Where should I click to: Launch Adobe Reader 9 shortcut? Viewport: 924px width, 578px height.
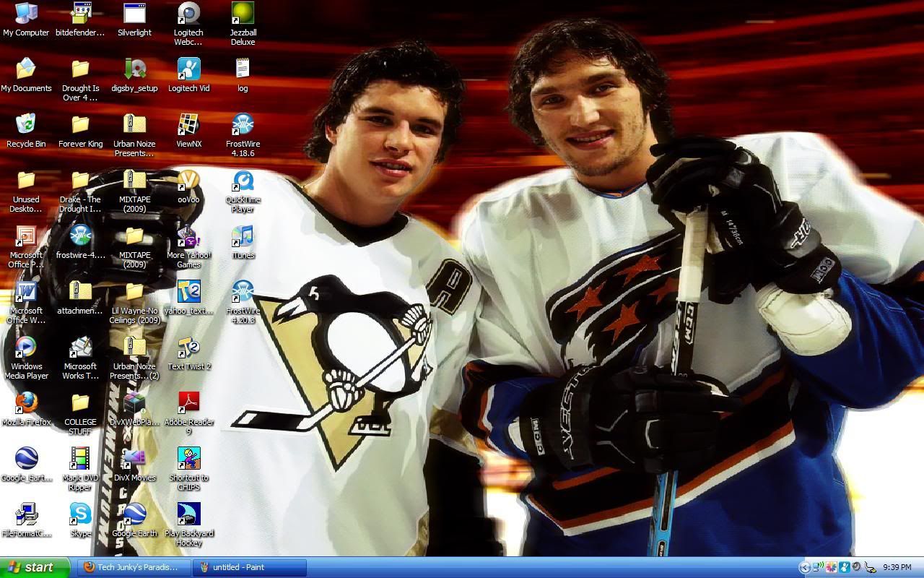[x=188, y=414]
